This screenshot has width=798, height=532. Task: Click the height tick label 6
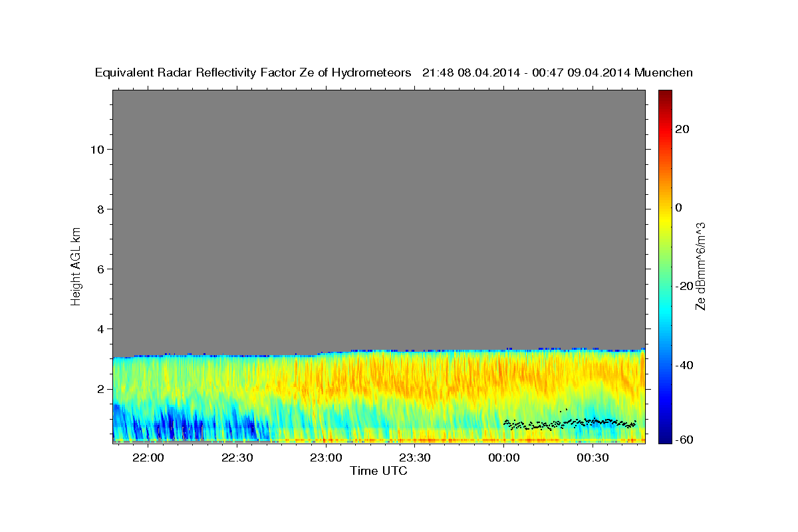click(x=100, y=269)
